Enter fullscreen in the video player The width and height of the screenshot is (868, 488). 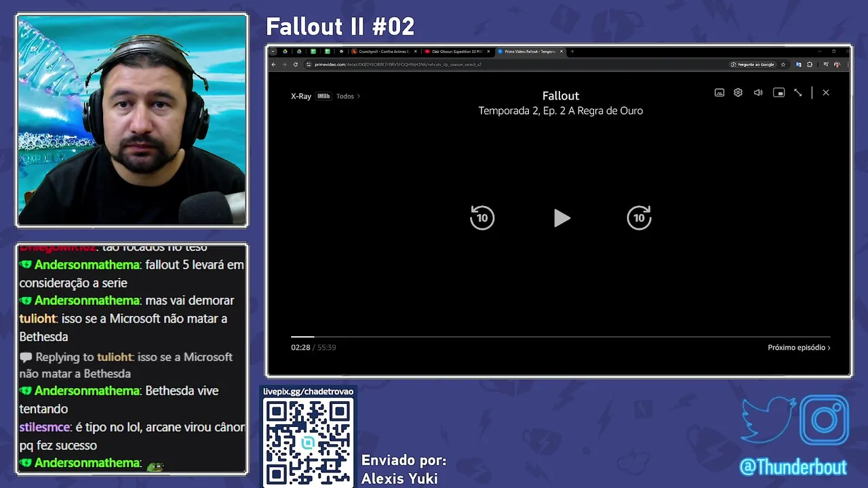tap(798, 93)
